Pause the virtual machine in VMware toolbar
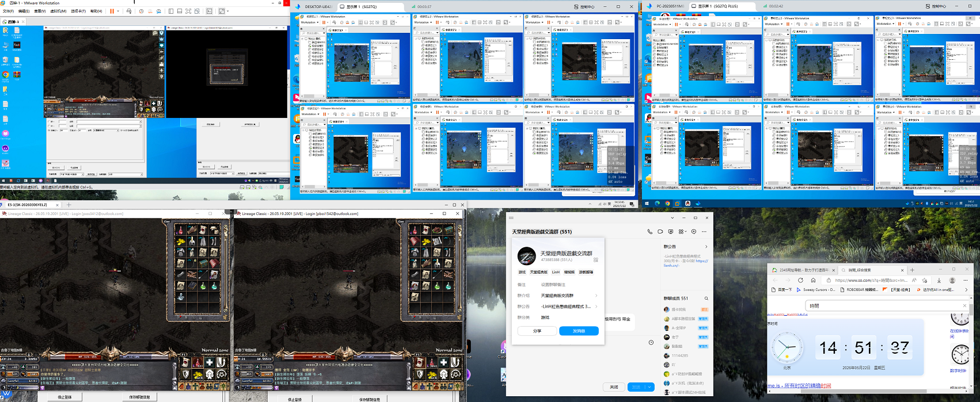Screen dimensions: 980x402 (x=112, y=11)
